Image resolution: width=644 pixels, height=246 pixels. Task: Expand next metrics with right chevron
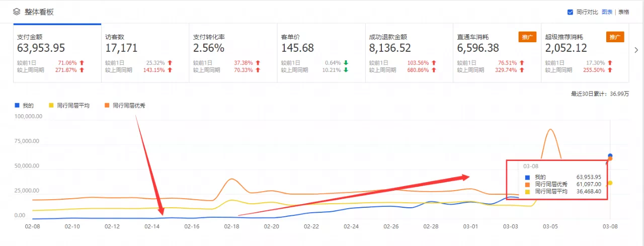[x=636, y=50]
